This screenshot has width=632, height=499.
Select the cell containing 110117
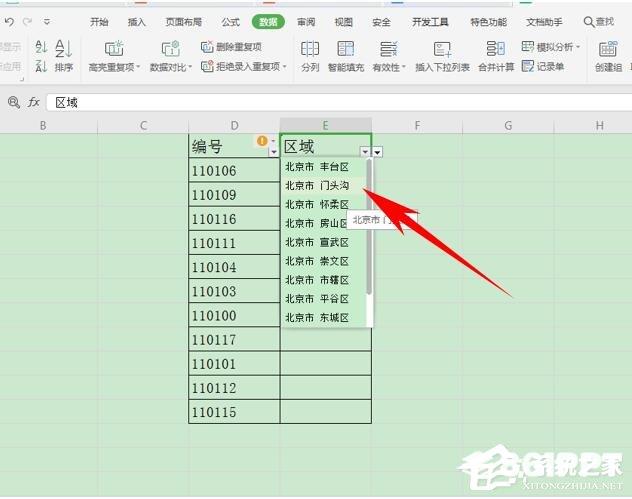point(234,339)
